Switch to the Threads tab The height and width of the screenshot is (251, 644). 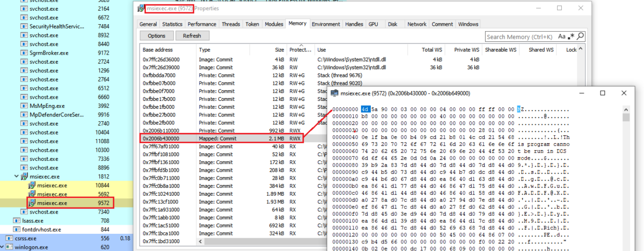[231, 24]
